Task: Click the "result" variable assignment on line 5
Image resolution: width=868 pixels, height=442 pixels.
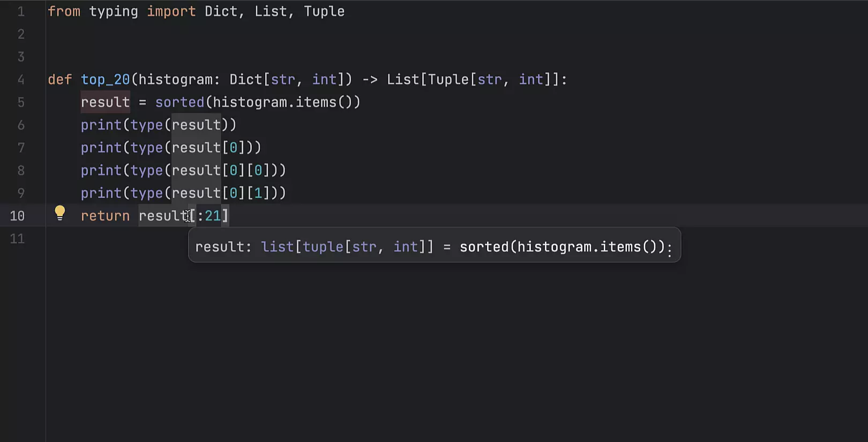Action: 105,102
